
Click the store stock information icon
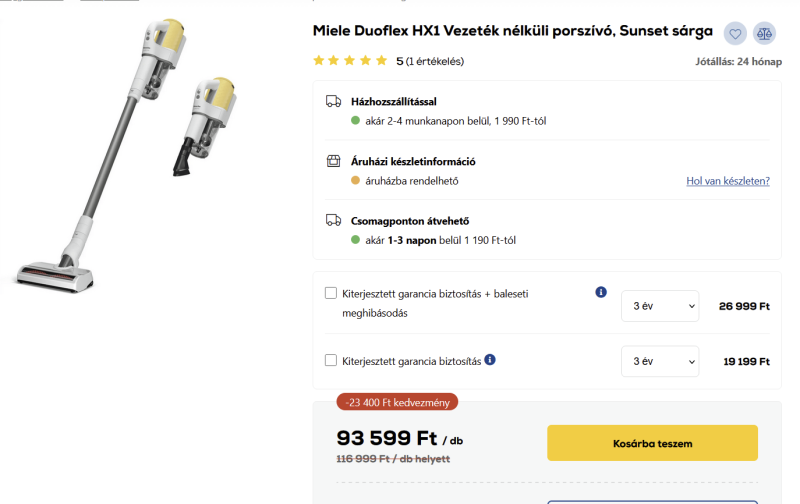click(334, 161)
